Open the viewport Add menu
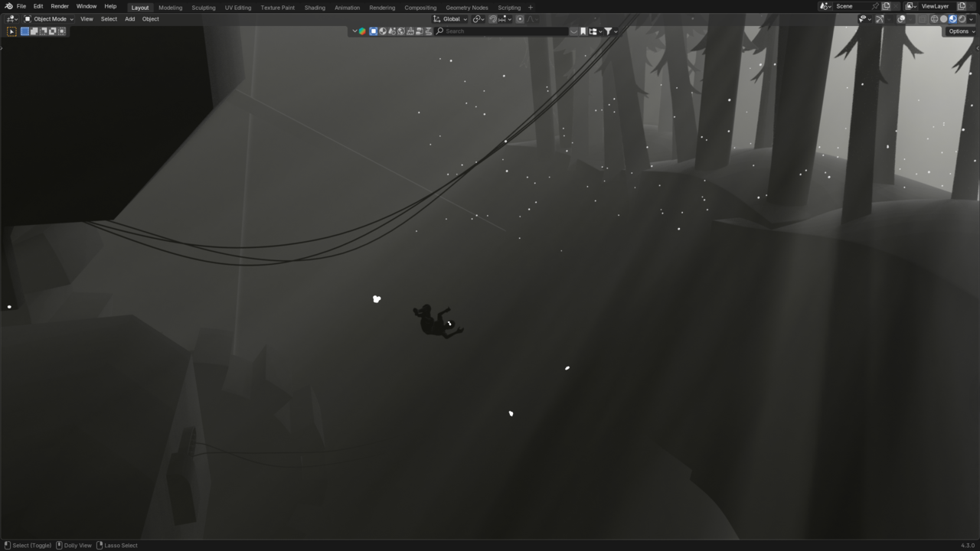 [130, 19]
